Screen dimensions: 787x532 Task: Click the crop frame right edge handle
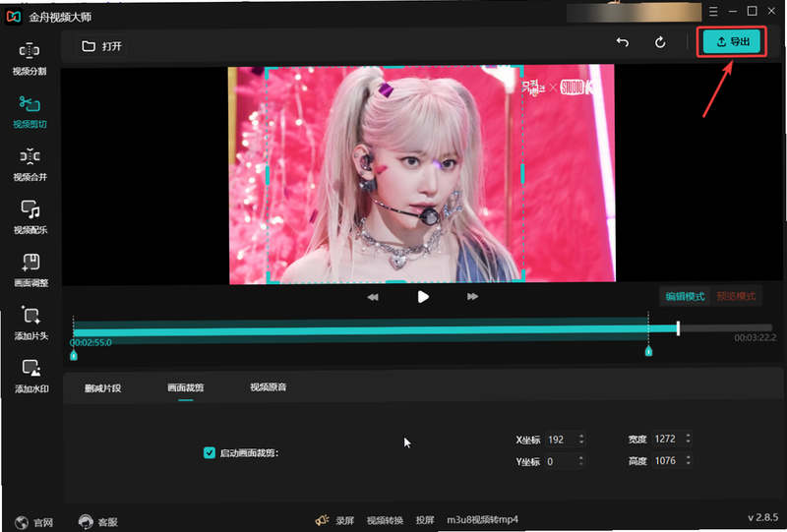coord(523,174)
